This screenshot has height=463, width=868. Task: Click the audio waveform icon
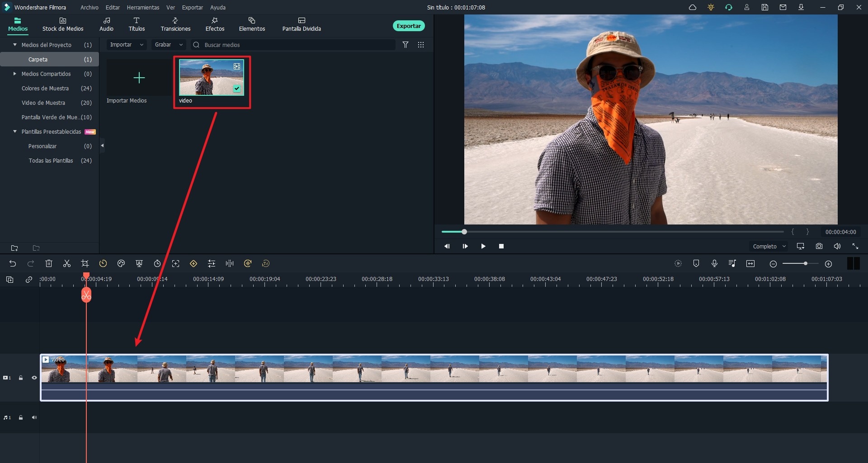click(230, 263)
